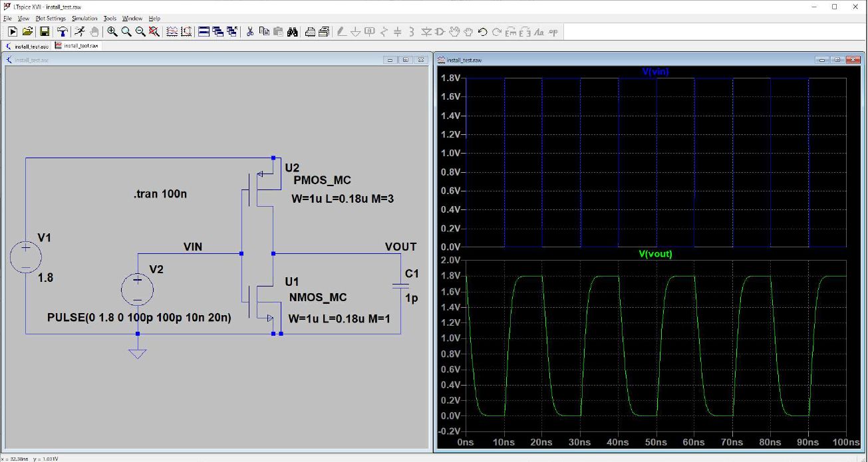Open the Simulation menu
The height and width of the screenshot is (462, 868).
pos(84,19)
